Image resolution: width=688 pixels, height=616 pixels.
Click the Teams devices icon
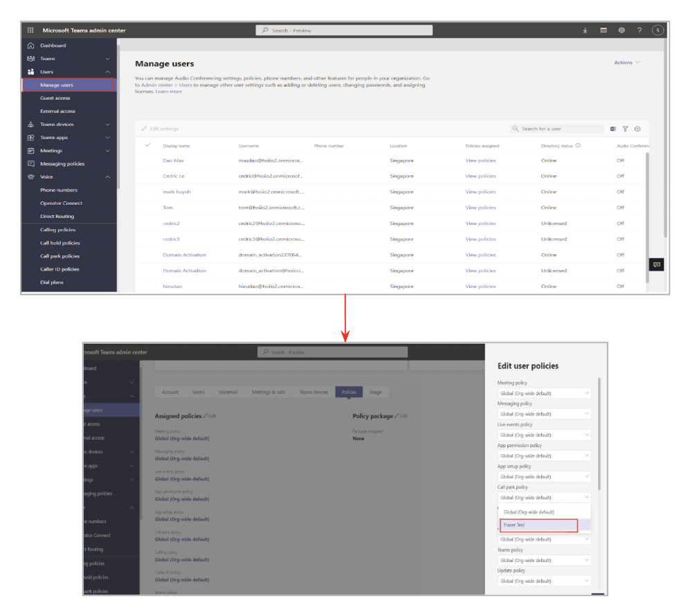(x=30, y=125)
